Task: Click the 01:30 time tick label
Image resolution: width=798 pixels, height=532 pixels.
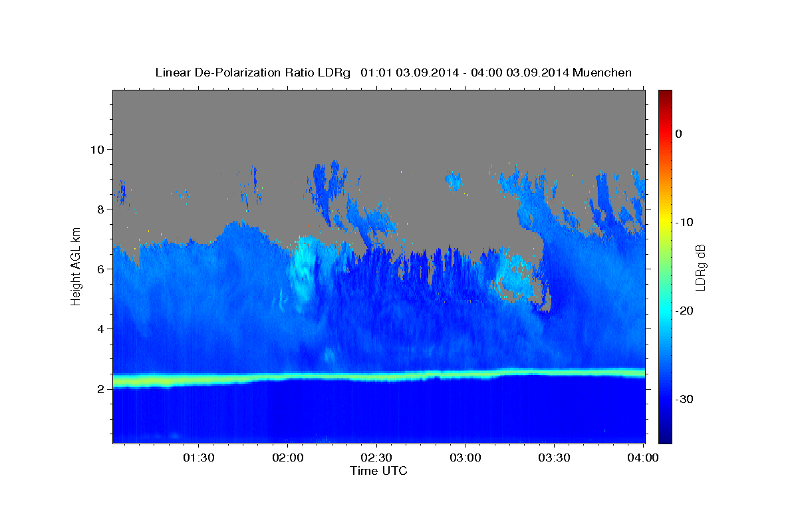Action: pyautogui.click(x=199, y=458)
